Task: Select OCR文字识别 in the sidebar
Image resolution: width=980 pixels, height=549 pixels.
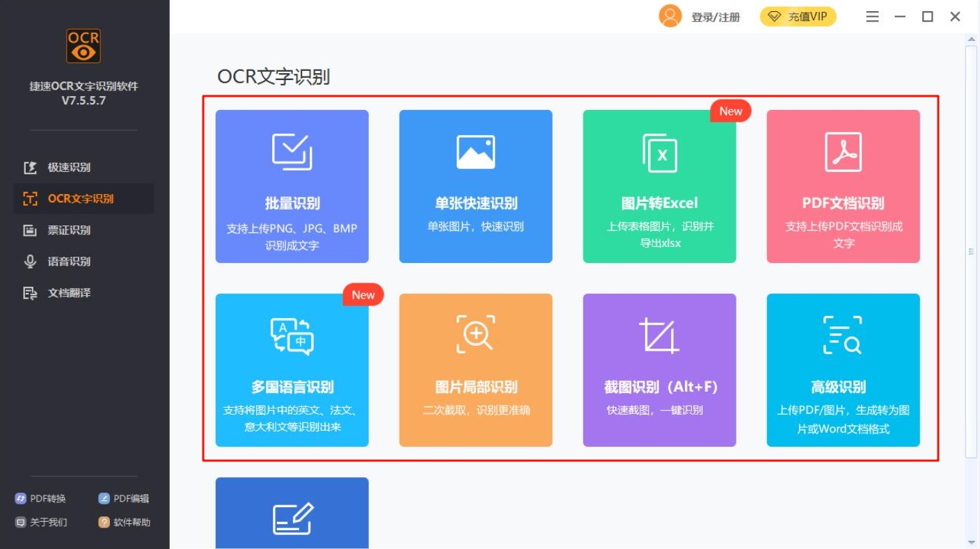Action: 80,199
